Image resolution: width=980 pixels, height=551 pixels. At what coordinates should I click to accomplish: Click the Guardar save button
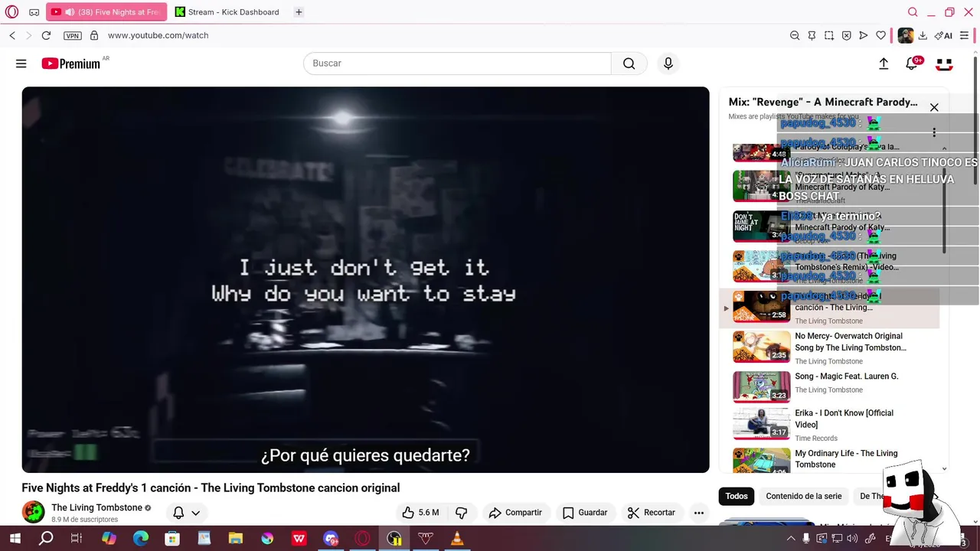tap(585, 513)
